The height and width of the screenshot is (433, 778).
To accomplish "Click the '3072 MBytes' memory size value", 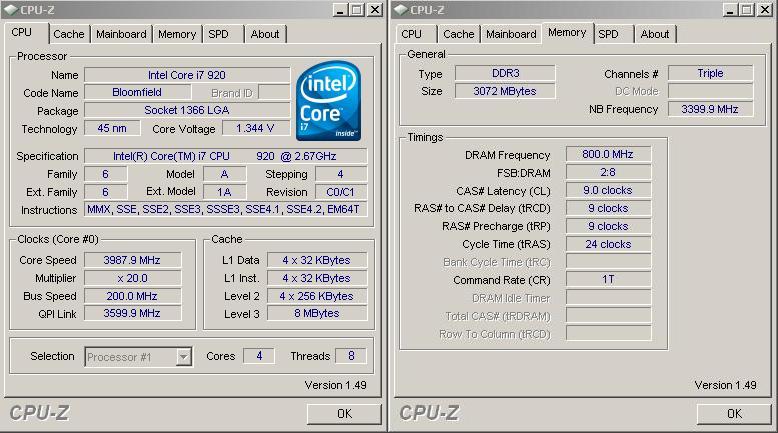I will 505,91.
